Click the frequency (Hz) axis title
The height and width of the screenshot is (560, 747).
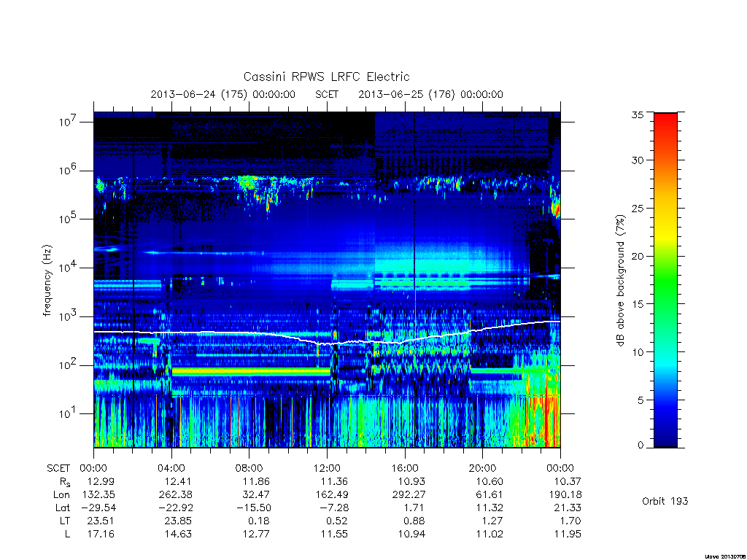(x=47, y=281)
